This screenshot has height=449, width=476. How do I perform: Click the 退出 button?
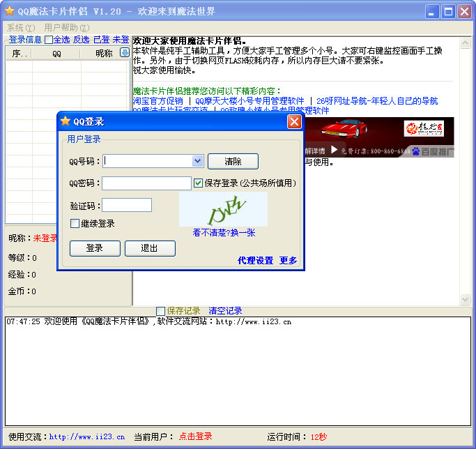pyautogui.click(x=150, y=248)
